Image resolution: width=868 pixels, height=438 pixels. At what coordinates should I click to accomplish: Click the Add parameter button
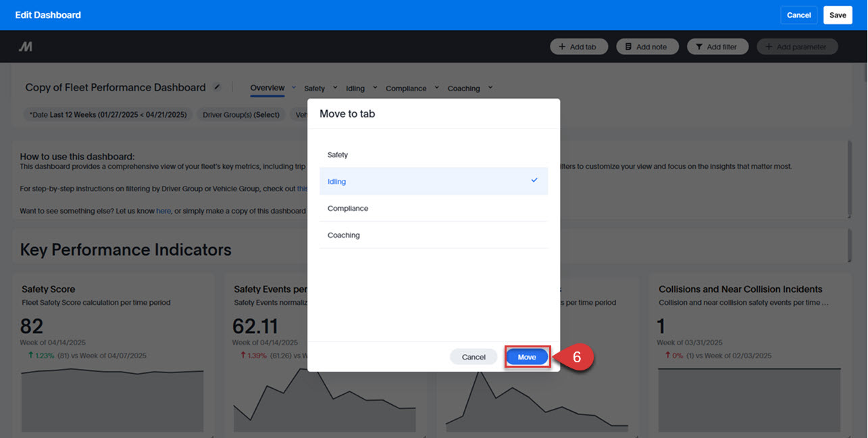[797, 47]
